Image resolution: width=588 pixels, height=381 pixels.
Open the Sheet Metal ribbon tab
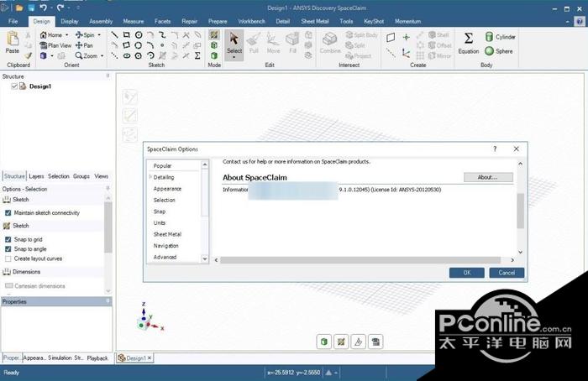[315, 21]
